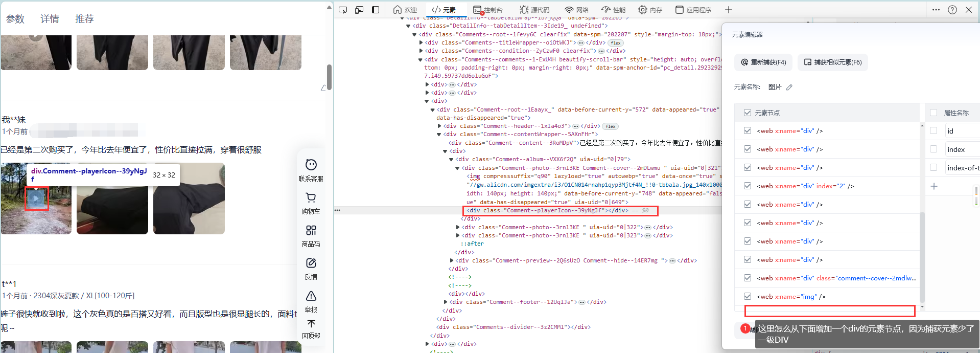Enable the id attribute checkbox
The width and height of the screenshot is (980, 353).
[x=934, y=131]
